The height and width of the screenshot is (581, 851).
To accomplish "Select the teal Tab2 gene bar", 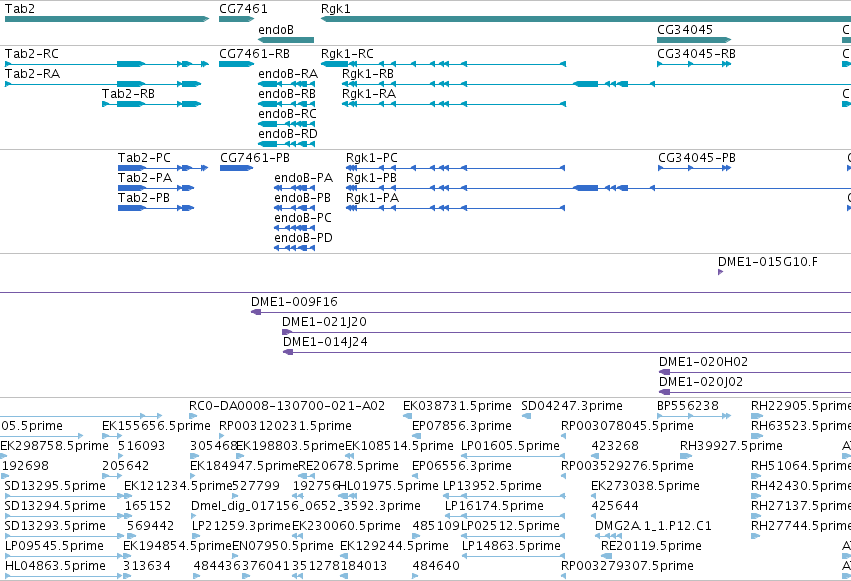I will click(x=107, y=19).
